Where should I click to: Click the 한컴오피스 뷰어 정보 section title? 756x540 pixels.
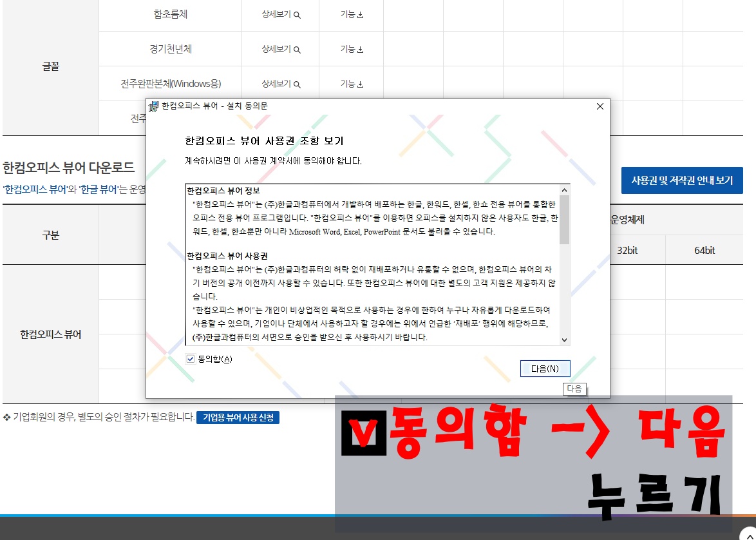point(223,191)
